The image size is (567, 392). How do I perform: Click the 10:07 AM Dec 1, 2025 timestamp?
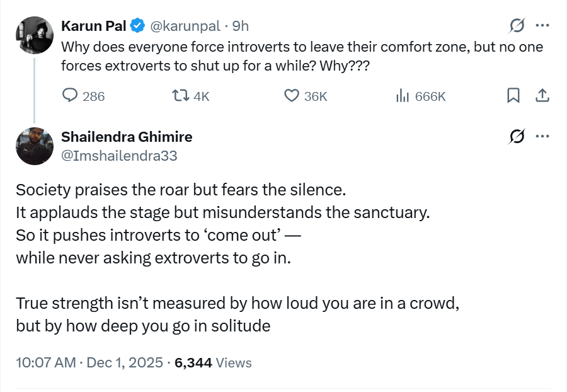89,363
